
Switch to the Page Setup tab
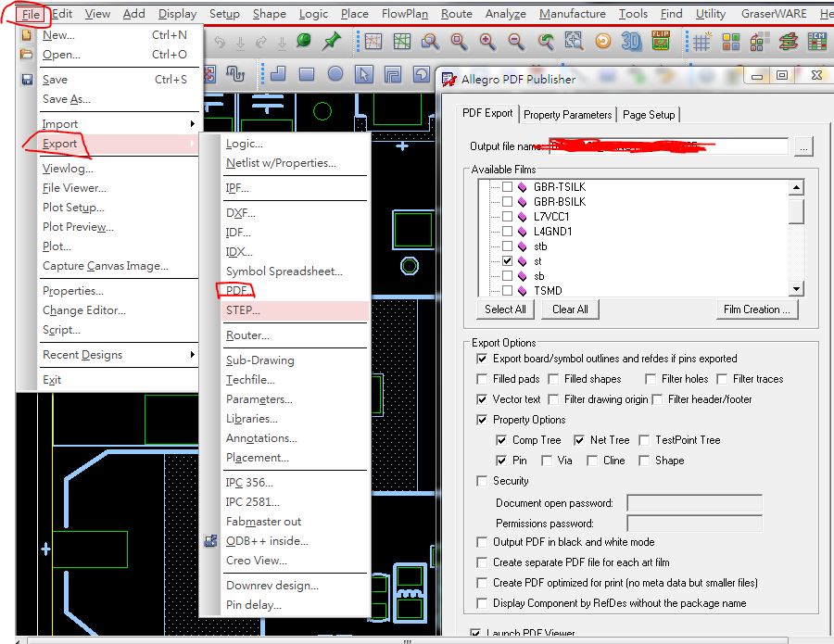coord(649,114)
